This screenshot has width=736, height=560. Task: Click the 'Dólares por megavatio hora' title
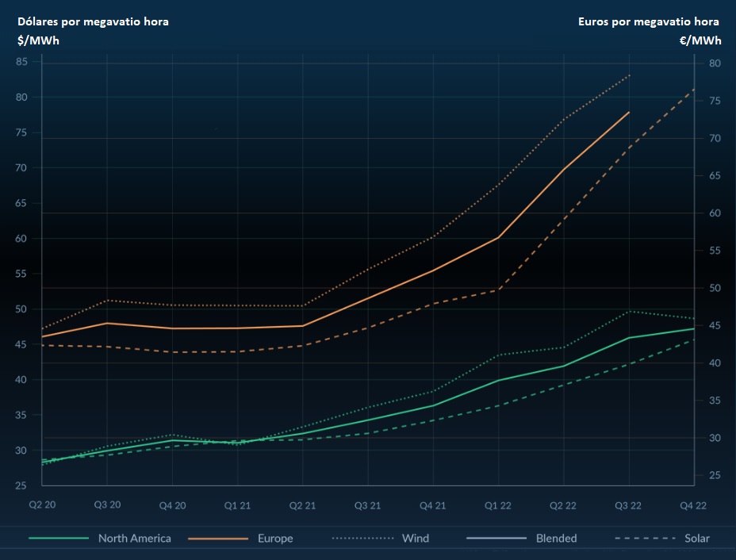pos(93,21)
